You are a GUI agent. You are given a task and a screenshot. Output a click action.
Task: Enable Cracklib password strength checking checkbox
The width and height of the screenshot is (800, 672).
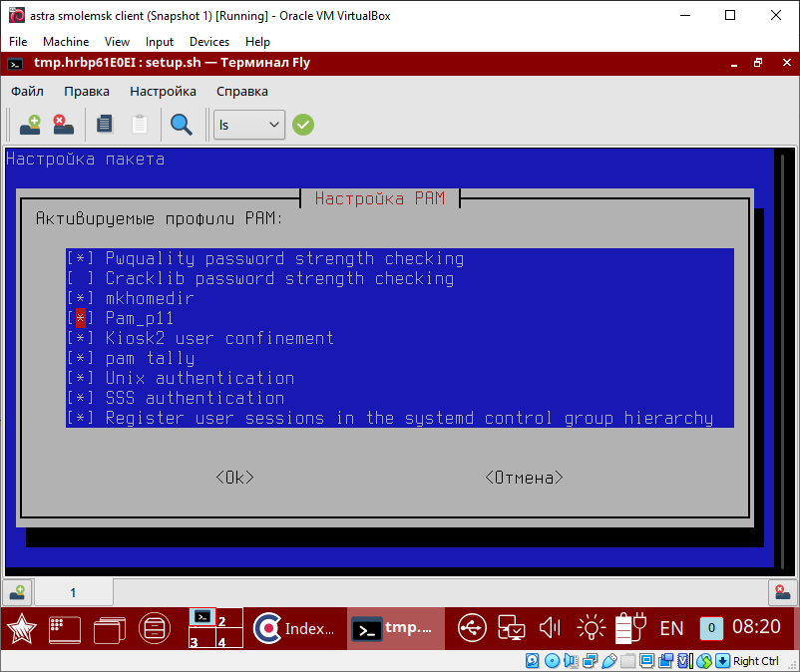(81, 278)
